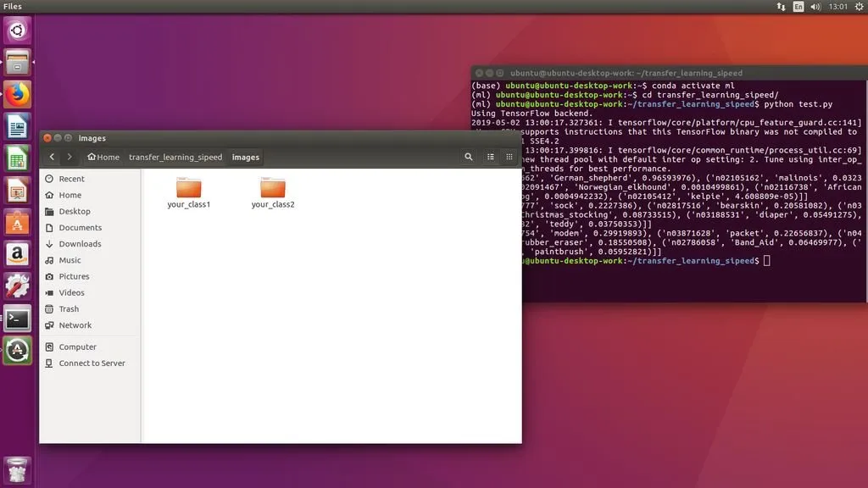This screenshot has height=488, width=868.
Task: Open the Home breadcrumb in path bar
Action: coord(103,157)
